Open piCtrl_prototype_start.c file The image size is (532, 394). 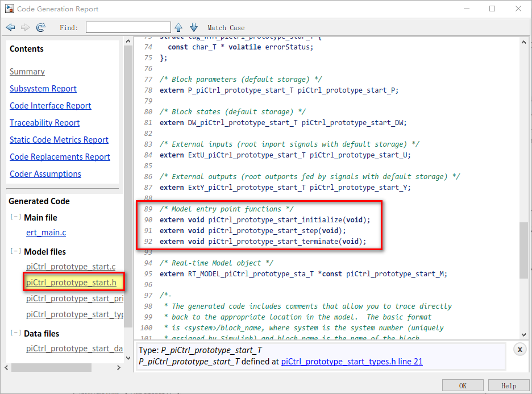click(71, 267)
